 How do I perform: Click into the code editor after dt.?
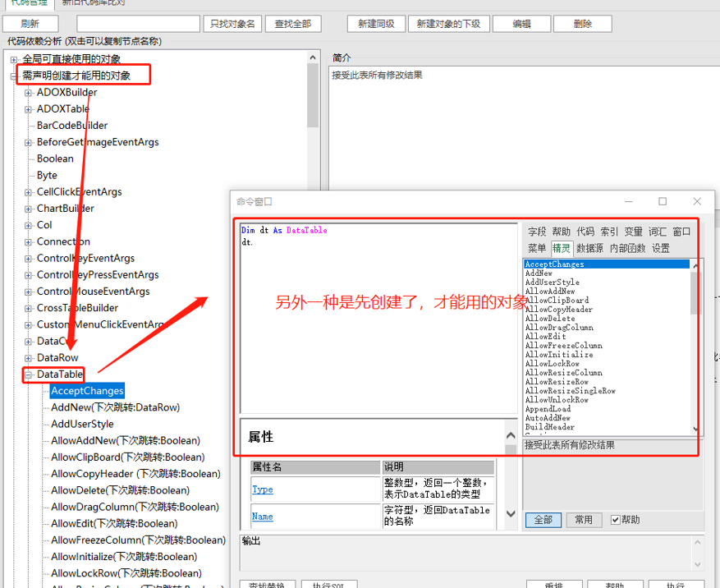[x=254, y=242]
